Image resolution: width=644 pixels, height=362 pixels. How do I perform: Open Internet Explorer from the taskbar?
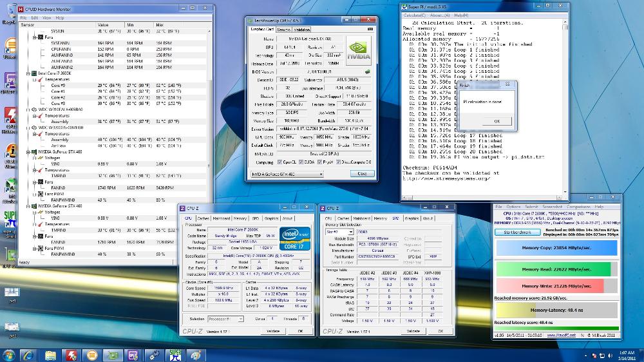28,355
